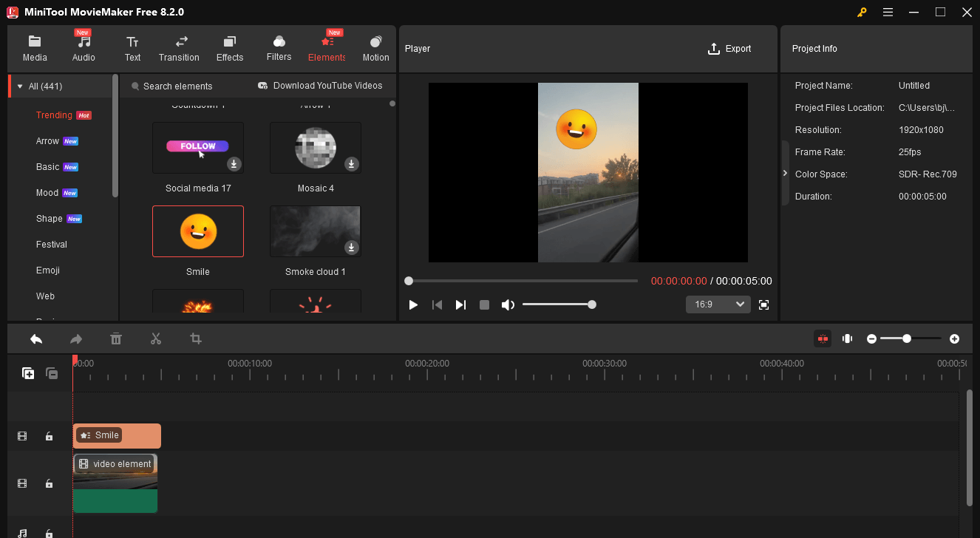Go to next frame
The height and width of the screenshot is (538, 980).
(460, 304)
